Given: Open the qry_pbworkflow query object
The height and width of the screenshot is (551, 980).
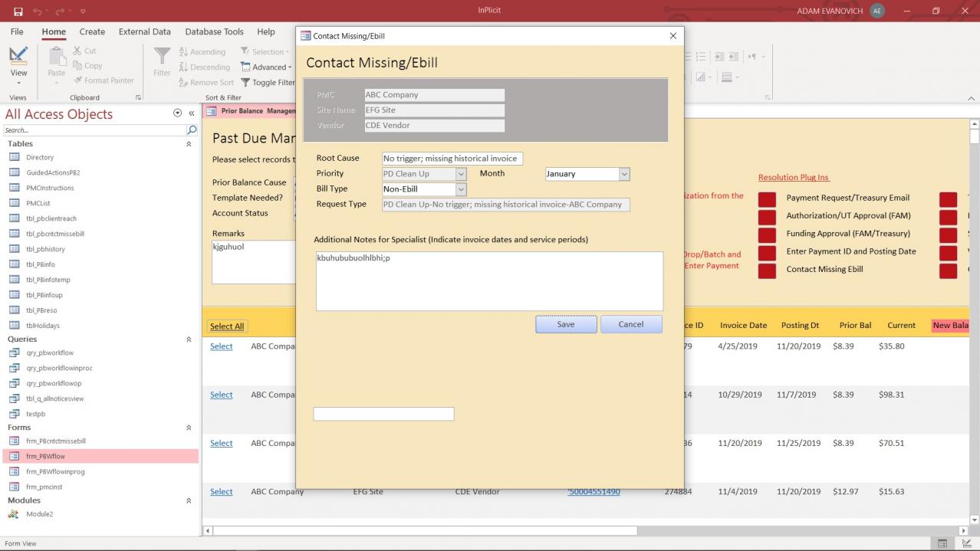Looking at the screenshot, I should pyautogui.click(x=49, y=353).
